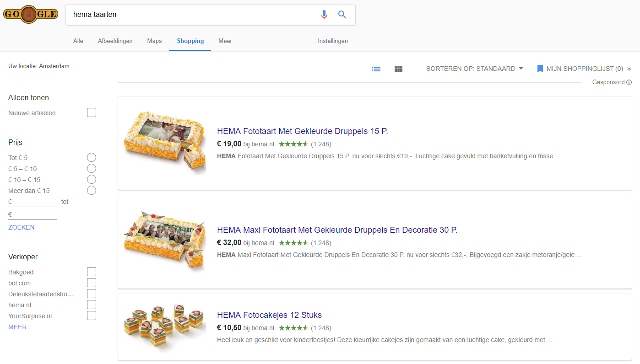Select the Tot € 5 price option

point(92,158)
